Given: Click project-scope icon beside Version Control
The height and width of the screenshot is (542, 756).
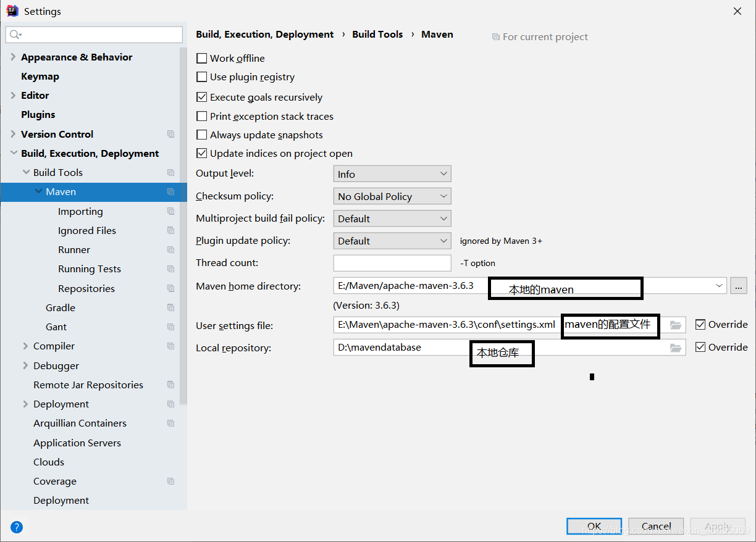Looking at the screenshot, I should (x=170, y=134).
